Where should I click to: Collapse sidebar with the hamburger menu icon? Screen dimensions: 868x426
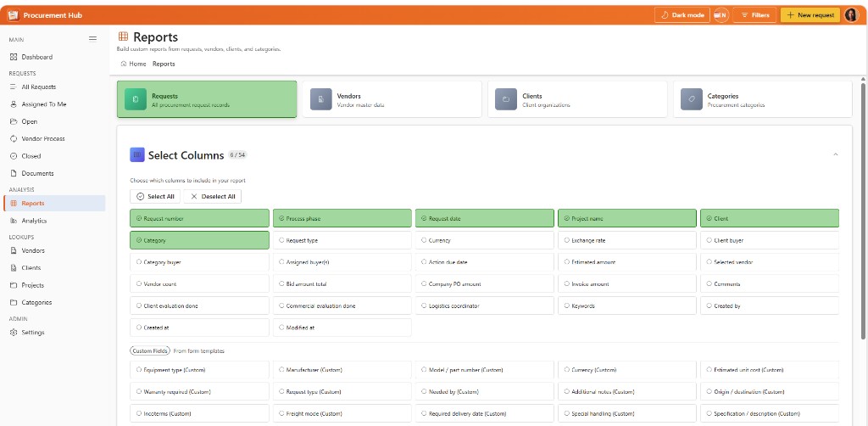93,39
